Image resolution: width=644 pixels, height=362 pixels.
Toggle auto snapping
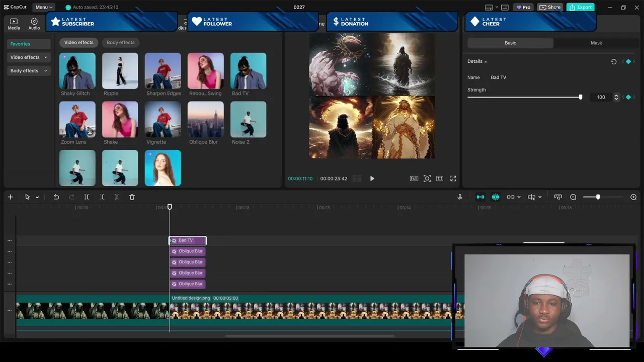[x=496, y=197]
